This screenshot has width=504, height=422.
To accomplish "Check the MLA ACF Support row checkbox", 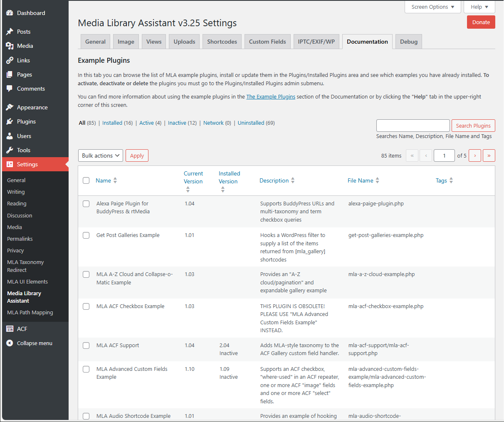I will click(86, 345).
